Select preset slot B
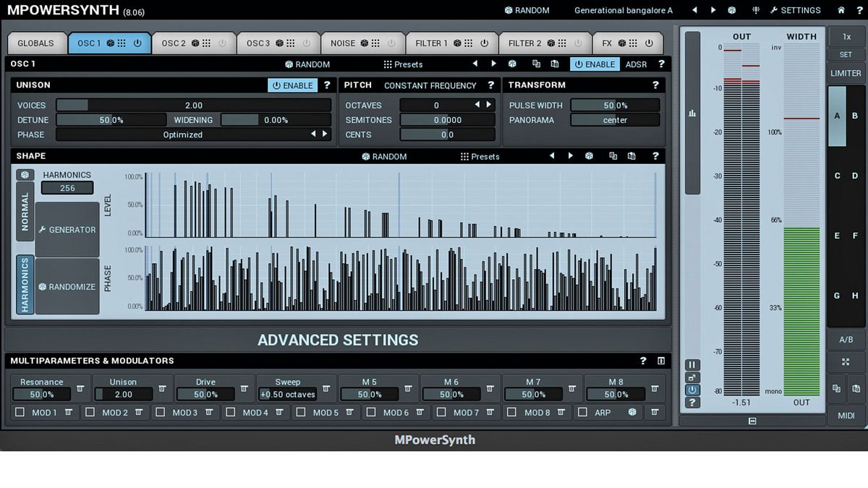Screen dimensions: 868x488 854,116
